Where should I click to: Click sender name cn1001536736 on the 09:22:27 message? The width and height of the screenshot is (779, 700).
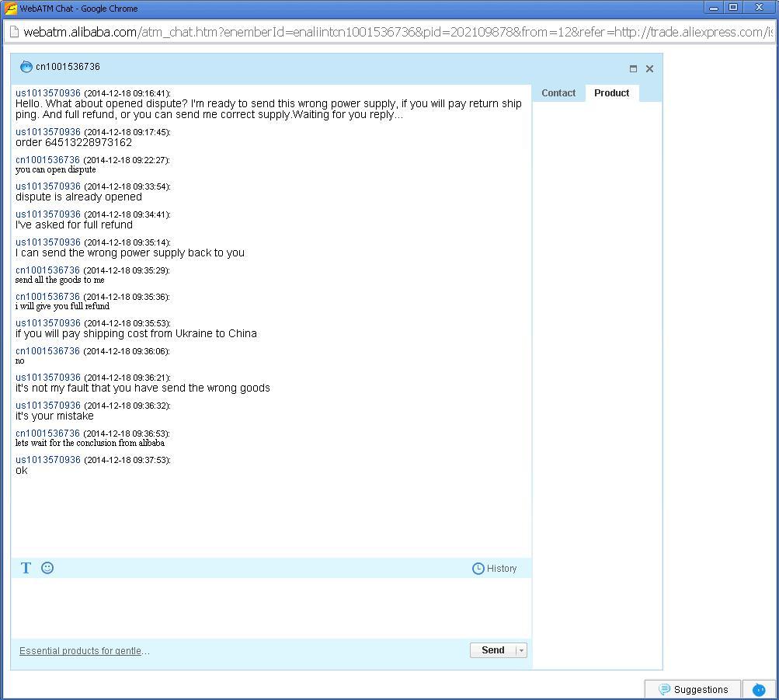coord(47,160)
